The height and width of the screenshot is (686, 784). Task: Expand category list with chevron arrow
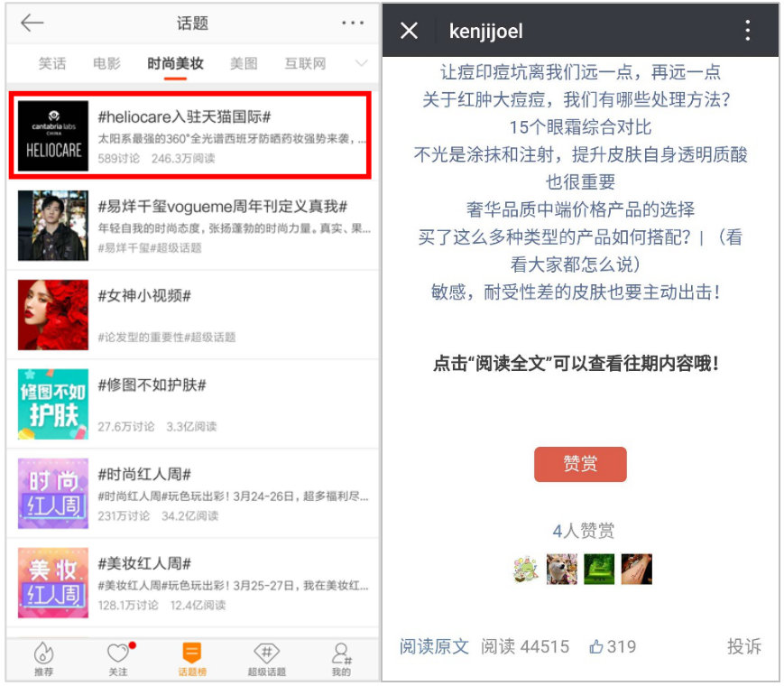point(361,63)
